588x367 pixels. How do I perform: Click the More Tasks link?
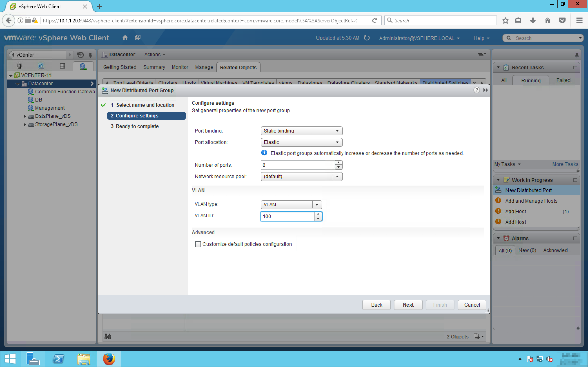tap(565, 164)
